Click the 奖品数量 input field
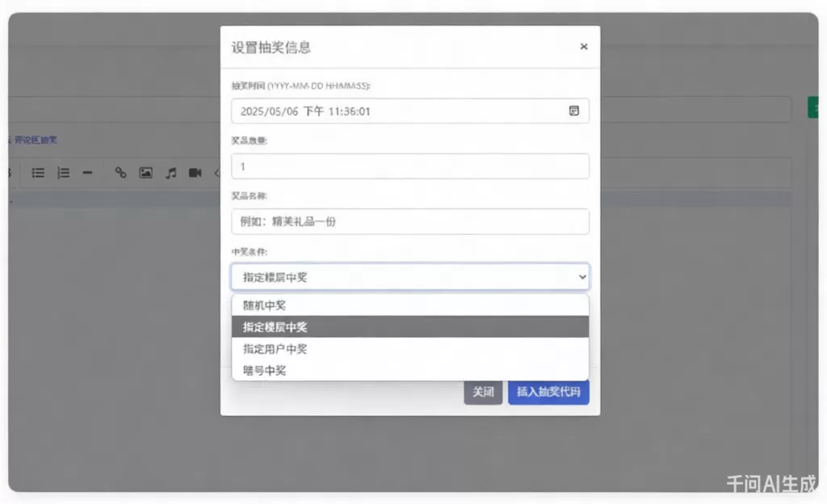 pos(409,166)
